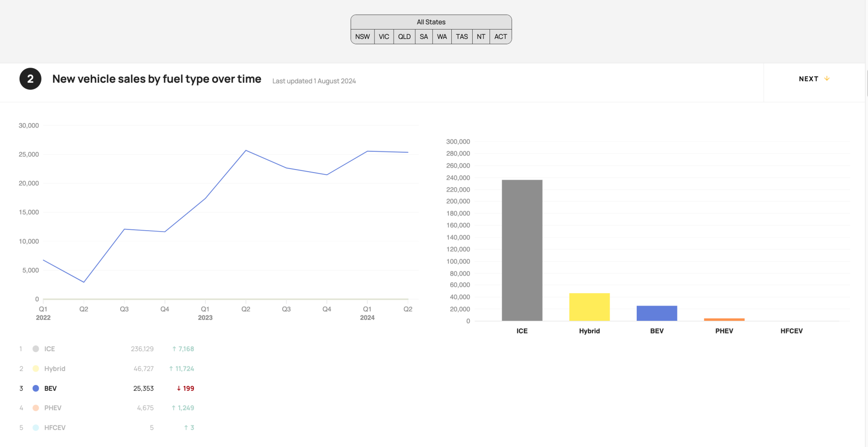
Task: Click the ICE change value 7,168
Action: click(x=183, y=349)
